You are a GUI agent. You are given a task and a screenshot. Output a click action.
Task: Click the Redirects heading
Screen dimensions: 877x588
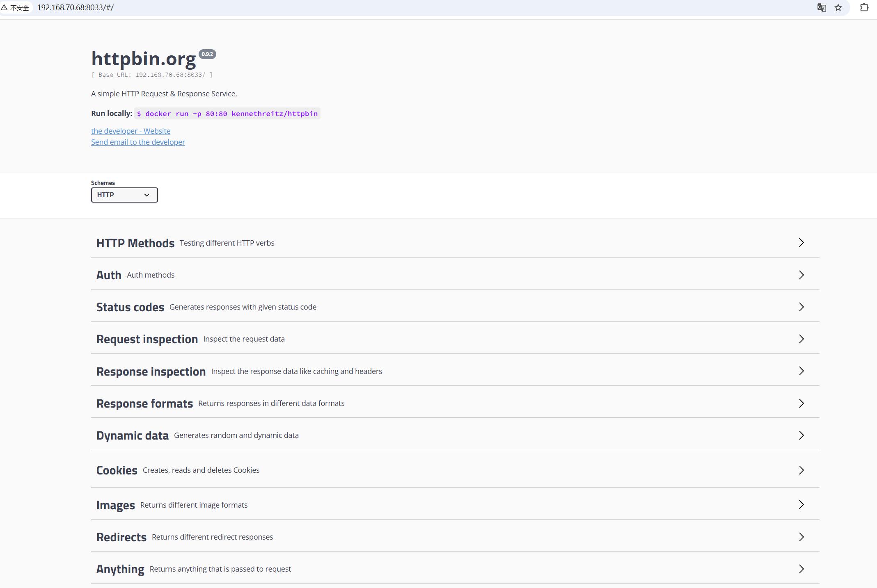click(121, 537)
